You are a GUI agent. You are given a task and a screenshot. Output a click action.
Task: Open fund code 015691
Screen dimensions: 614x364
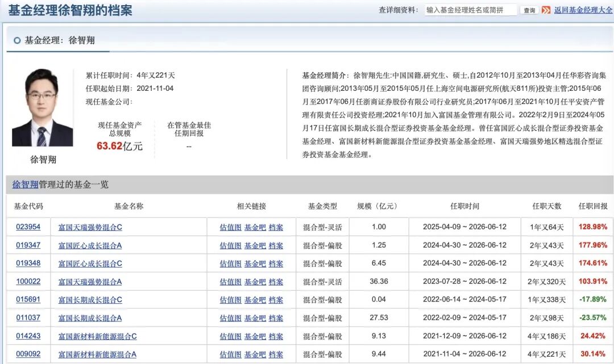click(x=28, y=299)
